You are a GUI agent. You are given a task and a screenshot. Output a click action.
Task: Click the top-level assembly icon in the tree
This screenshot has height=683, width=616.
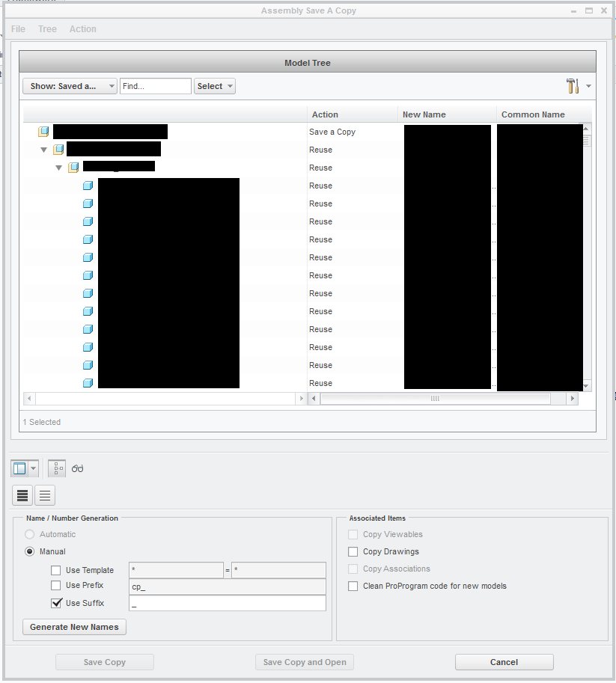coord(43,131)
